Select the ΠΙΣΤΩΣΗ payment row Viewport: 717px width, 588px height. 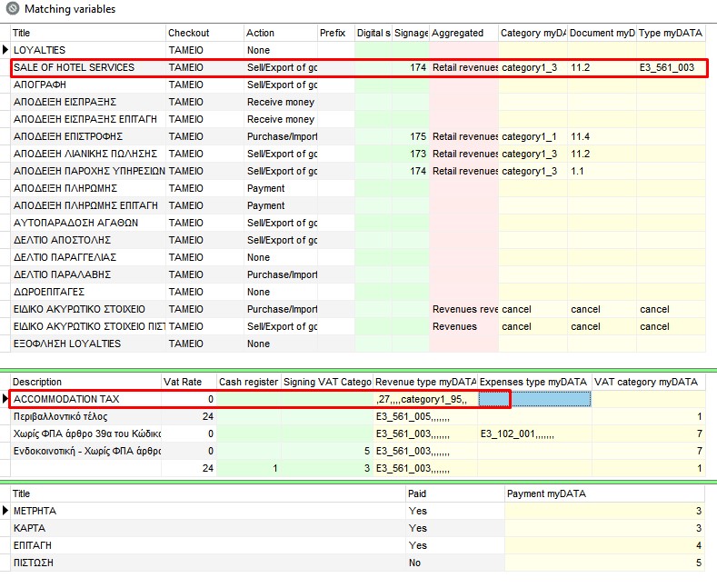tap(358, 563)
